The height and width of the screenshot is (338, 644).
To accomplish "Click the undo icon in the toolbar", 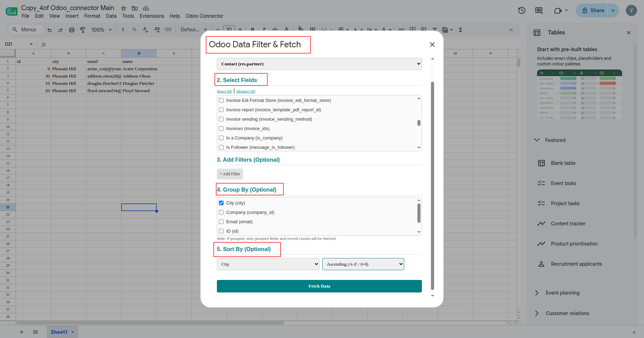I will point(49,30).
